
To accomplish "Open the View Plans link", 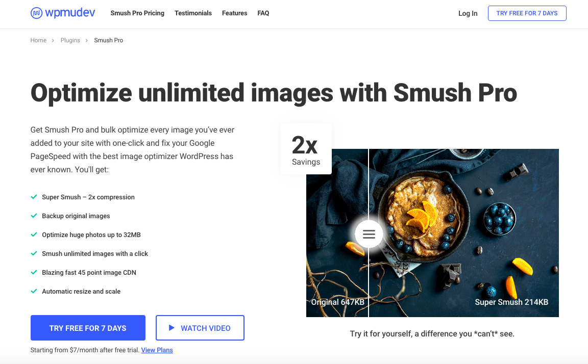I will pyautogui.click(x=157, y=350).
